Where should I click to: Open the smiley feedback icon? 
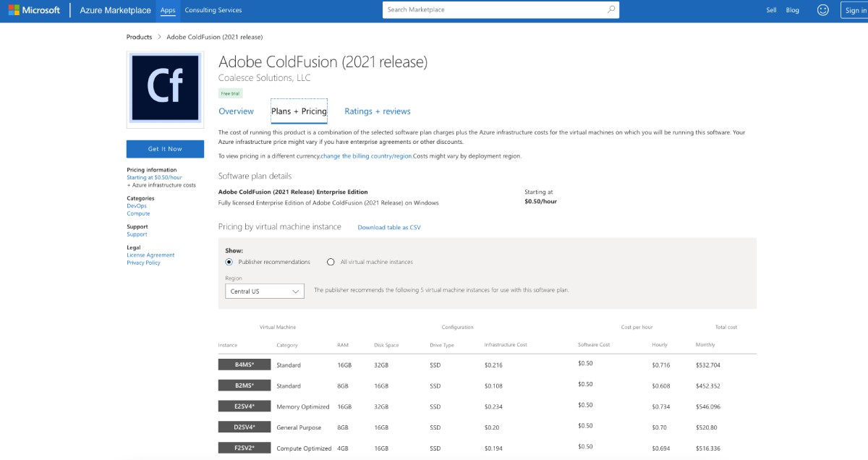[823, 9]
